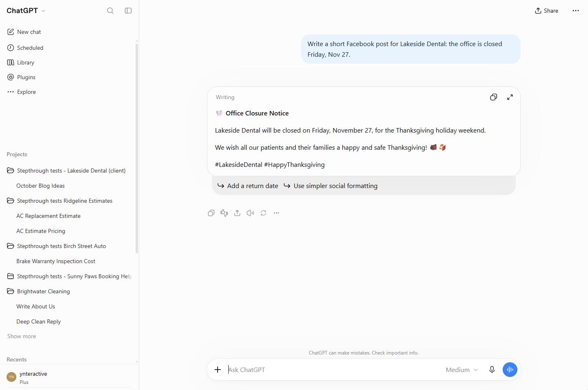Open the three-dot conversation options menu
The image size is (588, 390).
pos(576,11)
